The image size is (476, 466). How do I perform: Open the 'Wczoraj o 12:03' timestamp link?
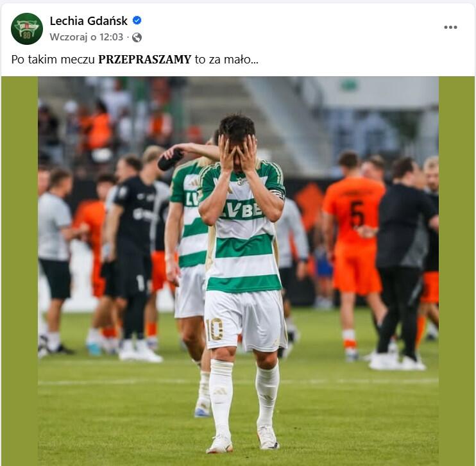coord(87,37)
